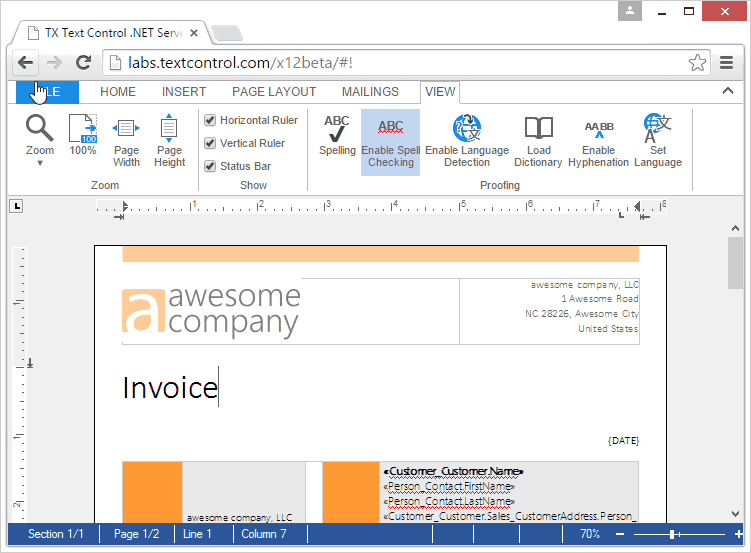
Task: Open the browser hamburger menu
Action: click(x=727, y=62)
